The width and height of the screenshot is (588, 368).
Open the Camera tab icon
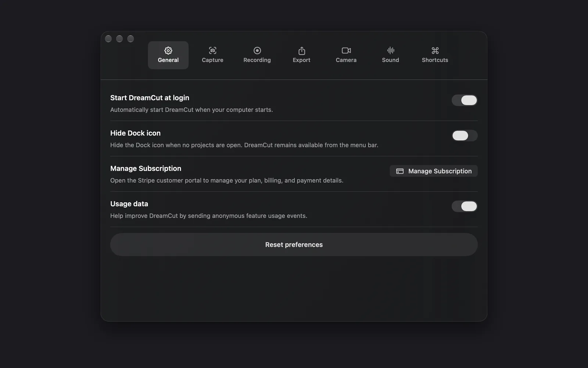(x=346, y=50)
